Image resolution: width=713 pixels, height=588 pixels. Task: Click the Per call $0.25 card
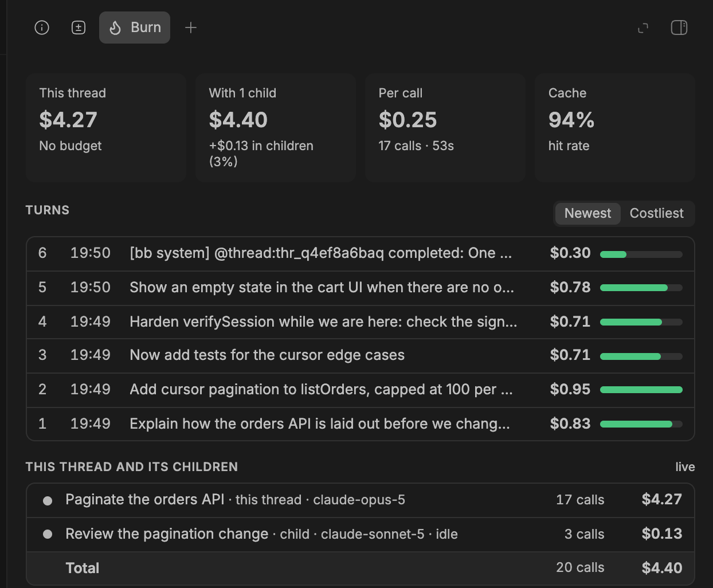[445, 128]
